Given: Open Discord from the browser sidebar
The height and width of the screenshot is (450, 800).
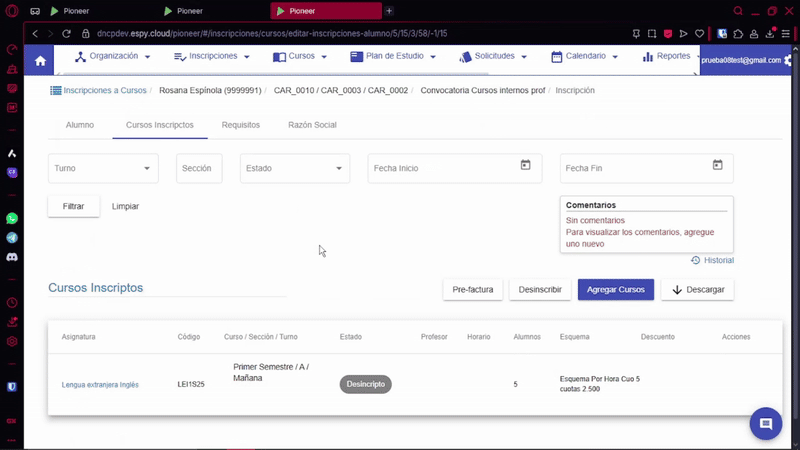Looking at the screenshot, I should point(12,257).
